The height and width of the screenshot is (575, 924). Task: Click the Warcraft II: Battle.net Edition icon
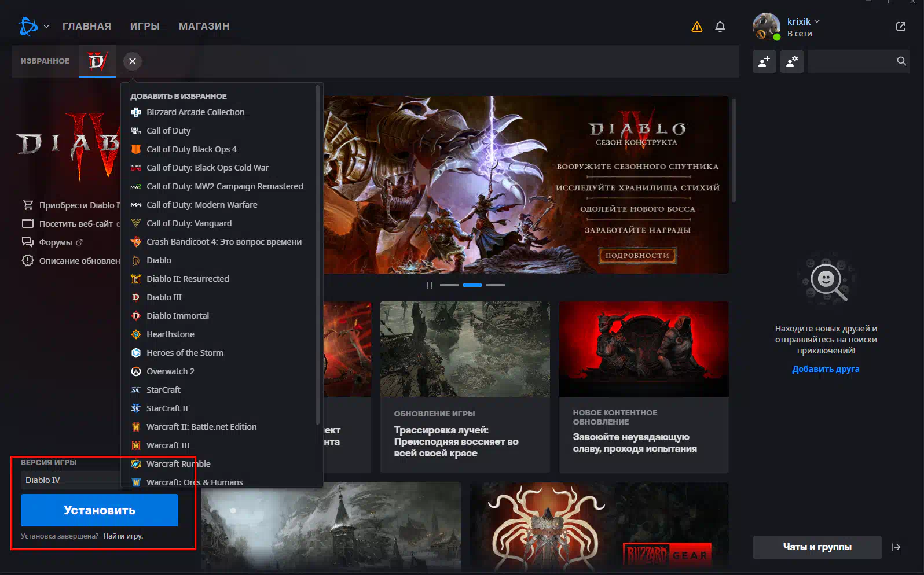[x=136, y=427]
